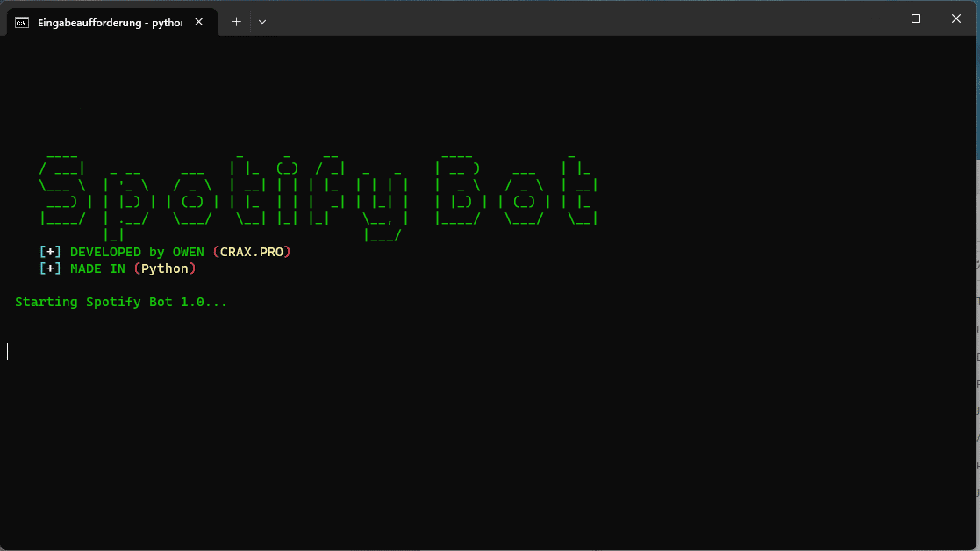Click the 'DEVELOPED by OWEN' text

tap(137, 253)
